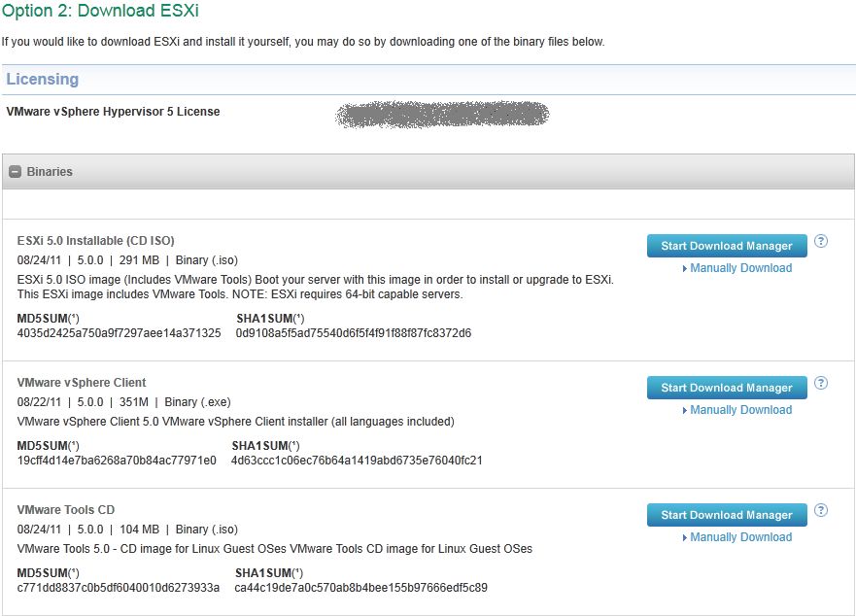Start Download Manager for VMware vSphere Client

(x=727, y=388)
